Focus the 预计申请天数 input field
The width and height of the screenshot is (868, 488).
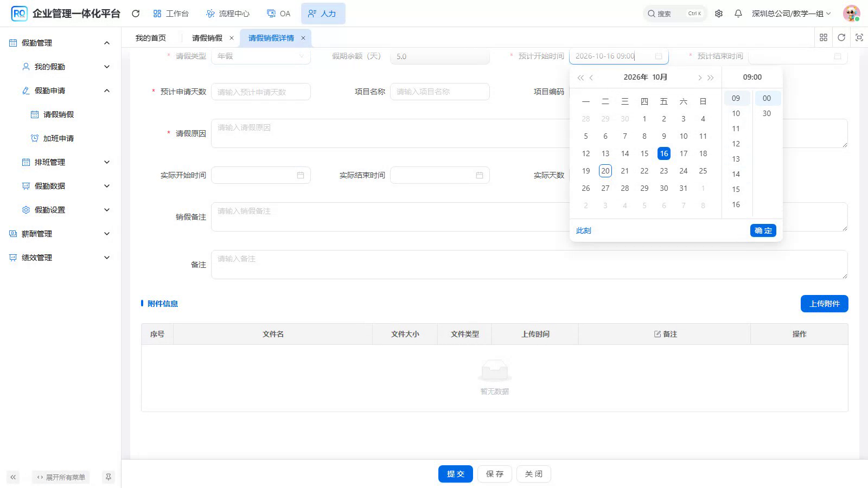(261, 92)
